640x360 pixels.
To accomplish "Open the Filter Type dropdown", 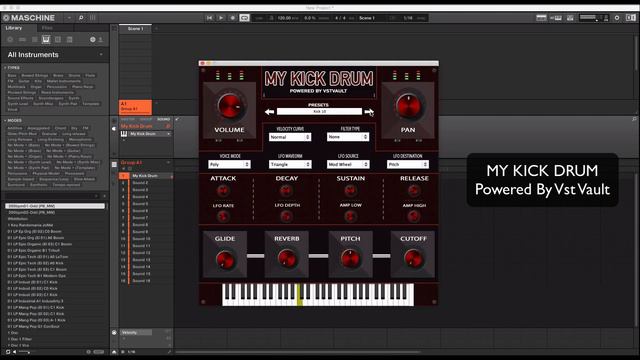I will [348, 137].
